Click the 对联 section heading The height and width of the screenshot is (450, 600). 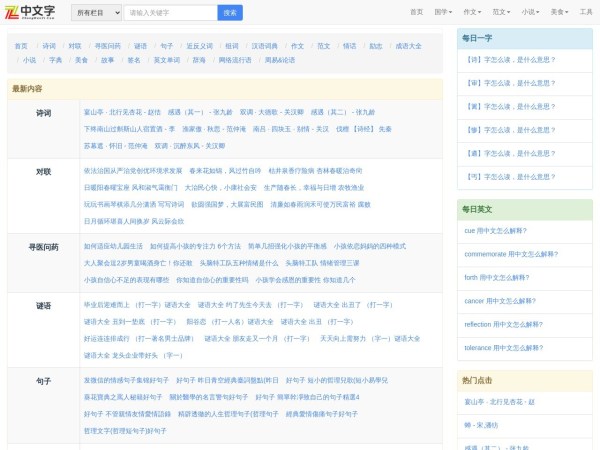[x=44, y=172]
